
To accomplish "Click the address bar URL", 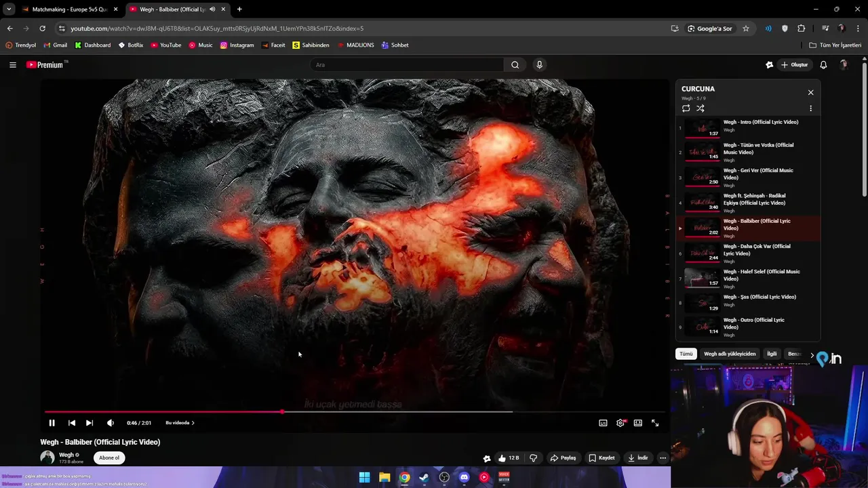I will coord(217,28).
